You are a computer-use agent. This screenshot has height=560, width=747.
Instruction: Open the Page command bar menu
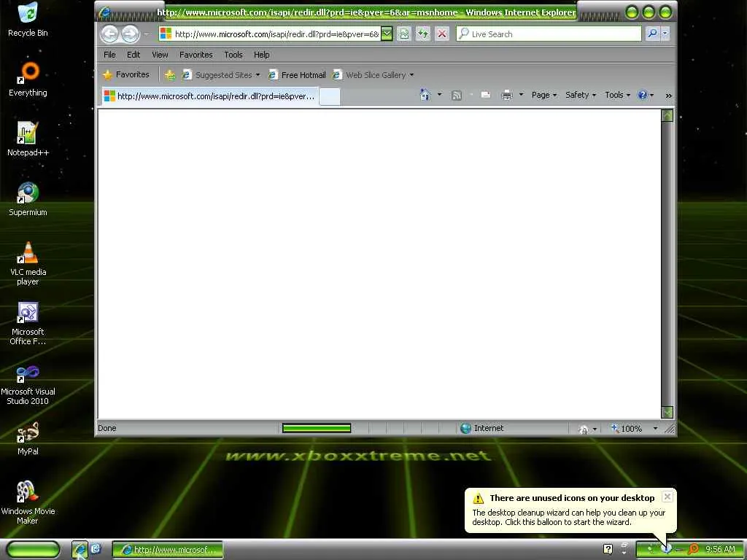coord(544,95)
